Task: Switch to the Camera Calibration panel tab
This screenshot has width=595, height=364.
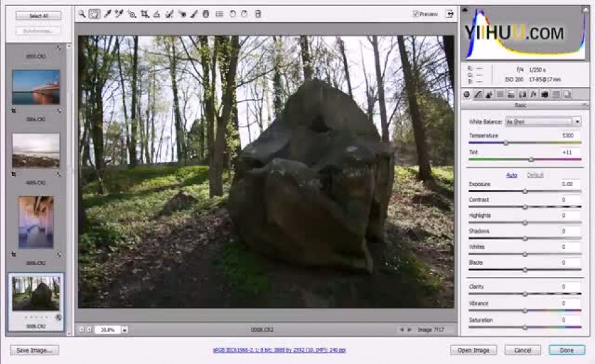Action: click(x=545, y=94)
